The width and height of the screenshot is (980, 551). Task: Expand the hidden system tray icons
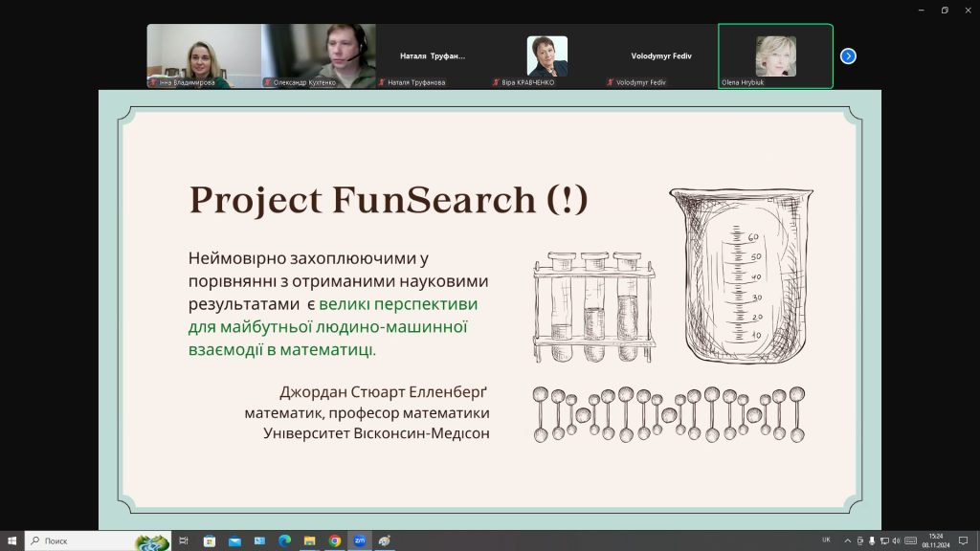click(x=848, y=541)
